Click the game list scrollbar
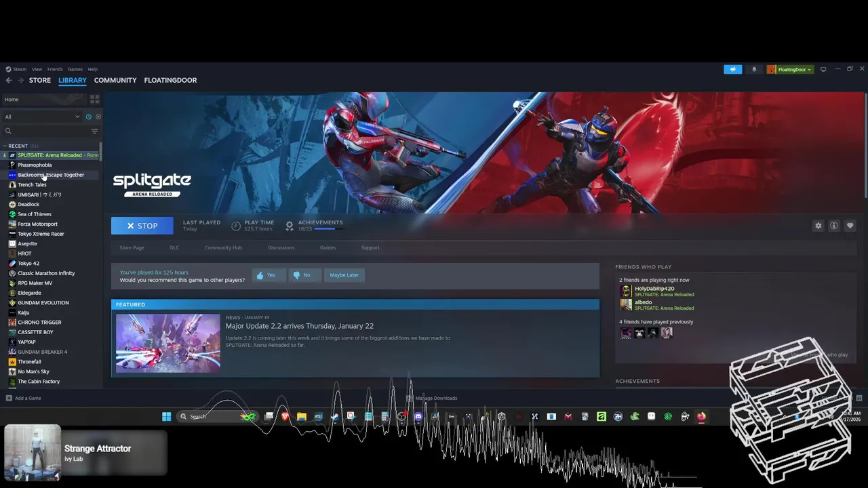This screenshot has height=488, width=868. pyautogui.click(x=100, y=152)
